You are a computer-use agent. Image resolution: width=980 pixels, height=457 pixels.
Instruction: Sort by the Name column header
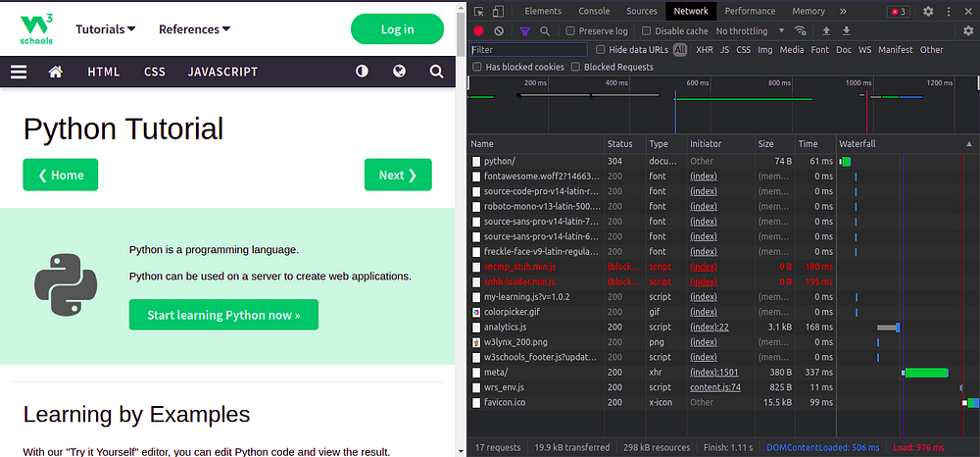tap(536, 144)
